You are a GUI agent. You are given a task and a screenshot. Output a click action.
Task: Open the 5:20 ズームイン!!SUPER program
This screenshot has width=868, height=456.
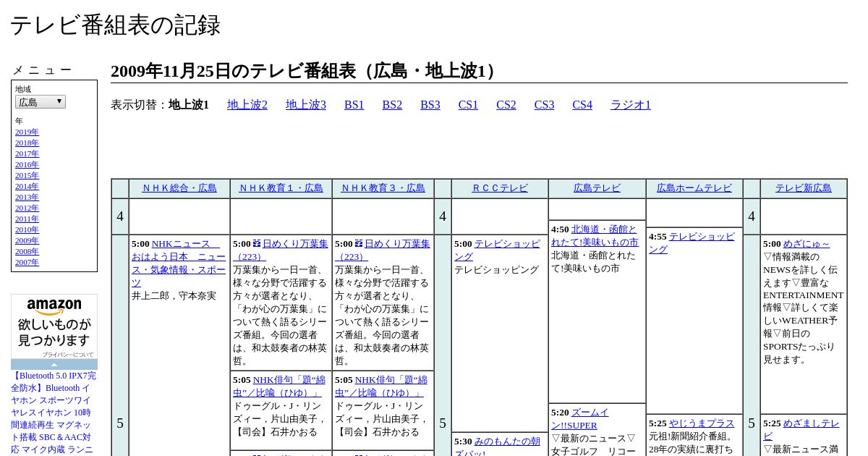[x=580, y=419]
